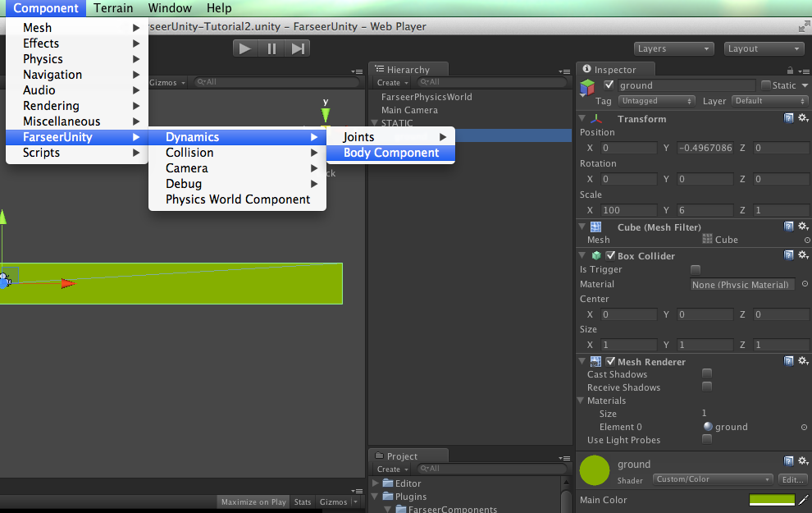The width and height of the screenshot is (812, 513).
Task: Click Element 0 material picker circle
Action: tap(805, 428)
